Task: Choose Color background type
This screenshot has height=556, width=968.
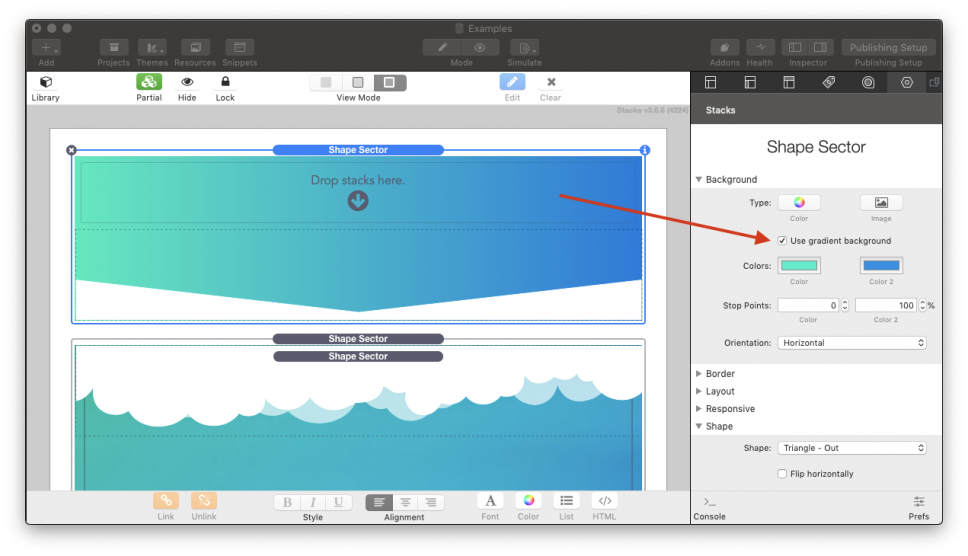Action: pos(799,202)
